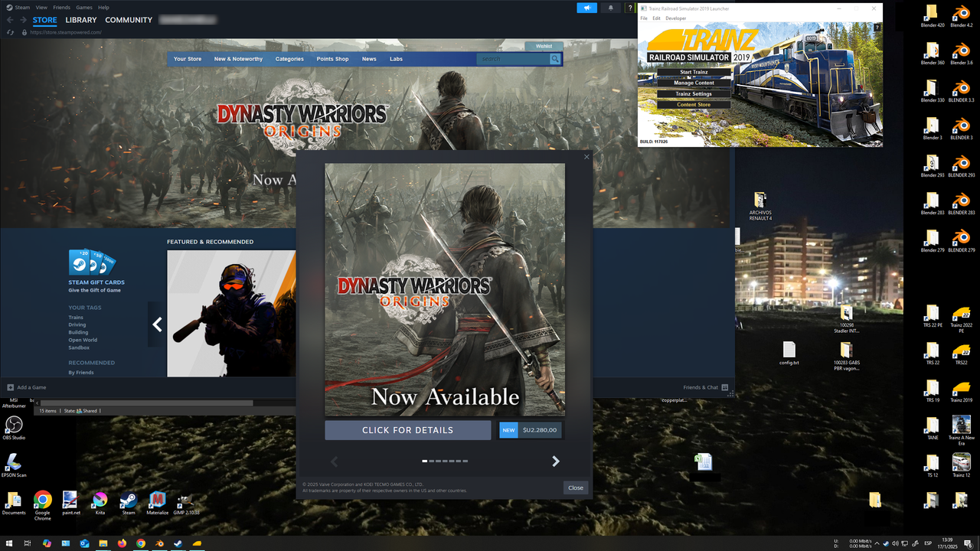
Task: Switch to the LIBRARY tab
Action: coord(81,20)
